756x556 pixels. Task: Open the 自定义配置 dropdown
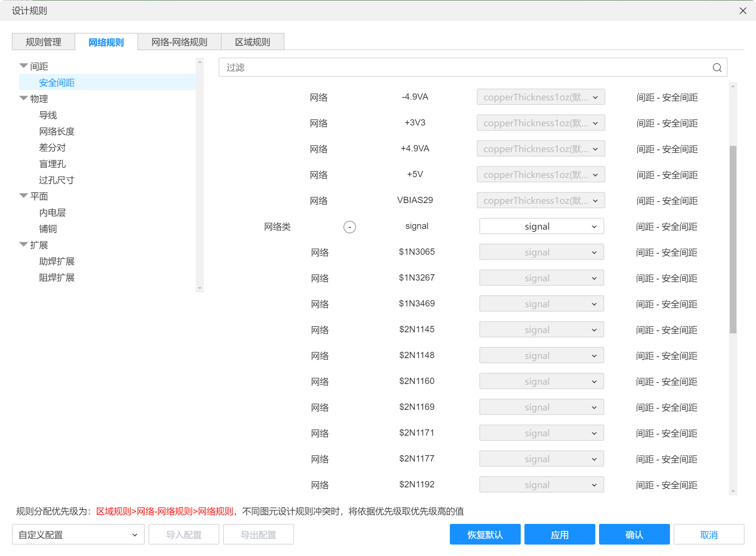78,535
